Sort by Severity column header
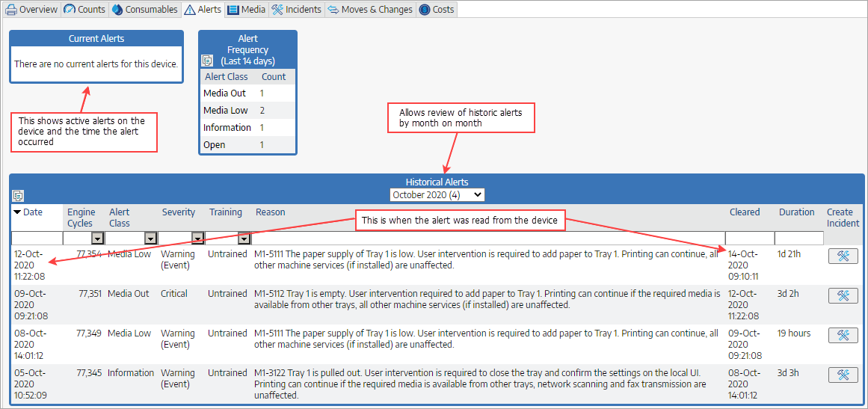Screen dimensions: 868x409 point(178,212)
